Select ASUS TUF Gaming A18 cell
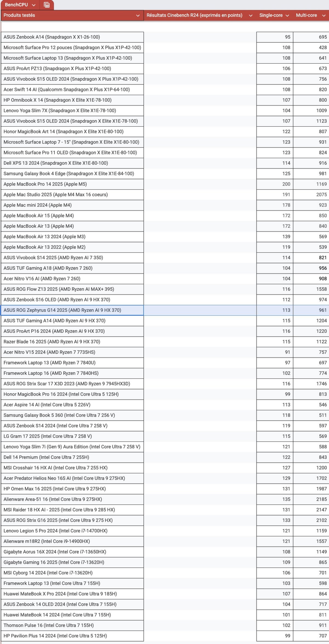 point(72,268)
